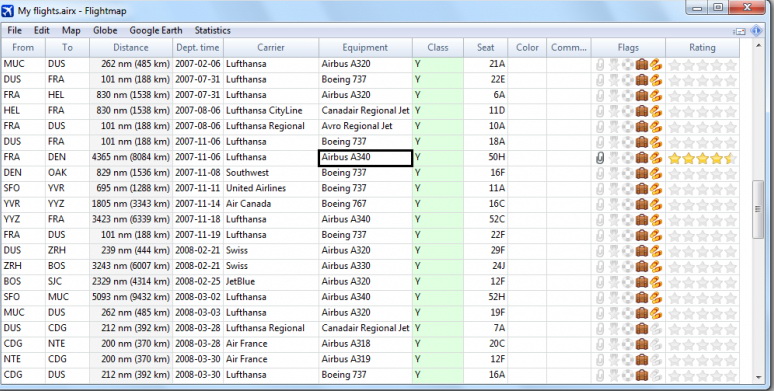Toggle suitcase flag in seat 21A MUC-DUS row

coord(641,65)
